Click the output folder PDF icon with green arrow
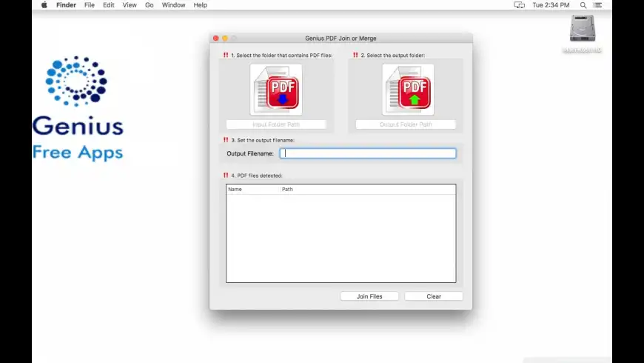The image size is (644, 363). 408,90
